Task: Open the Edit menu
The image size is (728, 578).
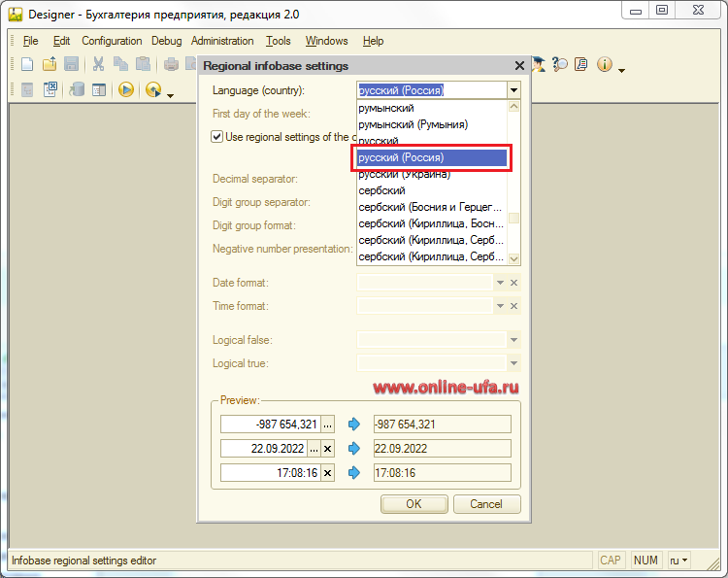Action: (61, 41)
